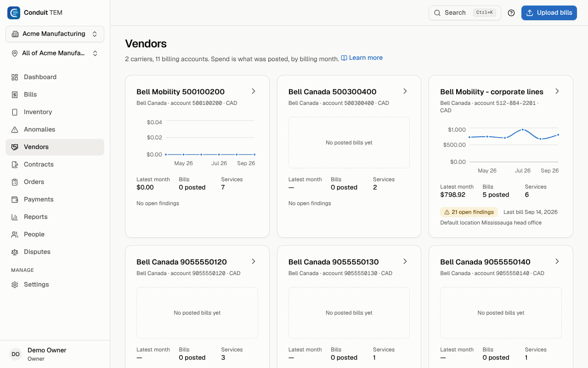Click the Upload bills button
Screen dimensions: 588x368
(549, 13)
